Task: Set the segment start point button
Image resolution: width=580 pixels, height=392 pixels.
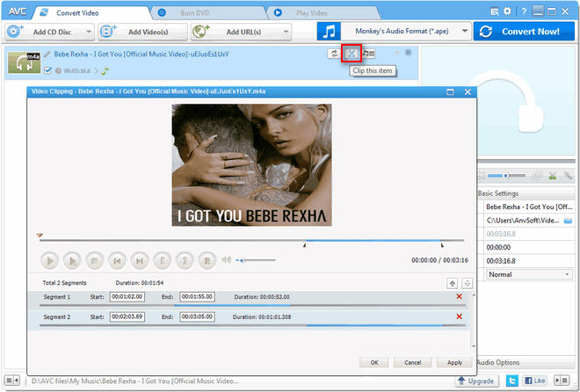Action: [162, 261]
